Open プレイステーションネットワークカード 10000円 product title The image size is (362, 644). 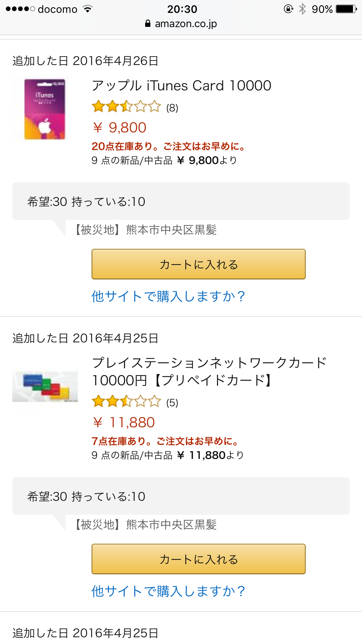(x=209, y=371)
